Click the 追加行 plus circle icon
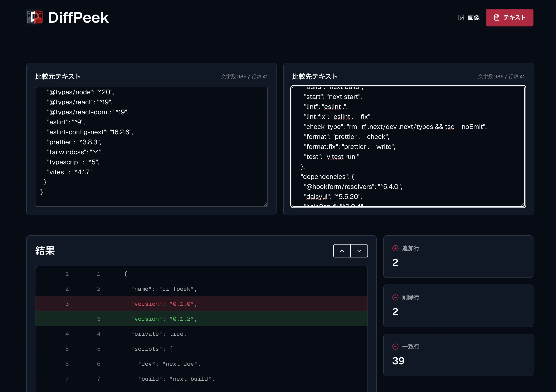The width and height of the screenshot is (556, 392). (395, 248)
